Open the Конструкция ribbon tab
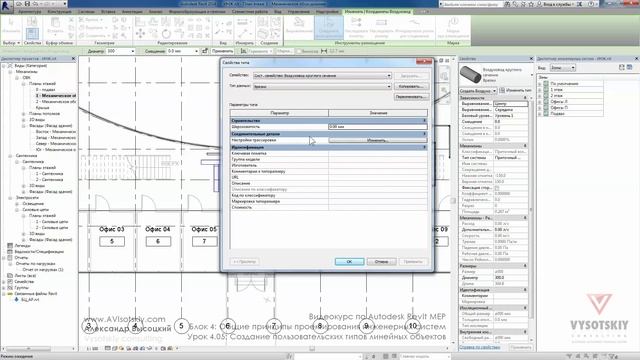This screenshot has height=360, width=640. [x=59, y=12]
